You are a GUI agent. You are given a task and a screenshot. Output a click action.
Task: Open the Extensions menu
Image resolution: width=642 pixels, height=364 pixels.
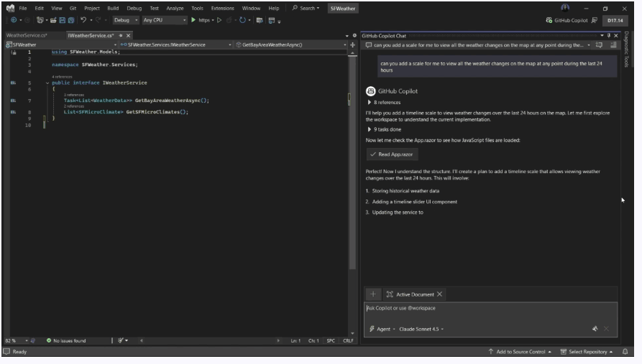(222, 8)
